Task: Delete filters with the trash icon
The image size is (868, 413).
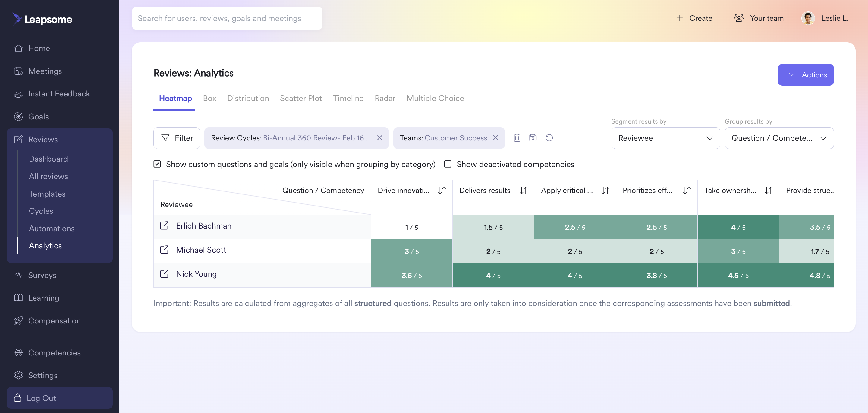Action: click(517, 138)
